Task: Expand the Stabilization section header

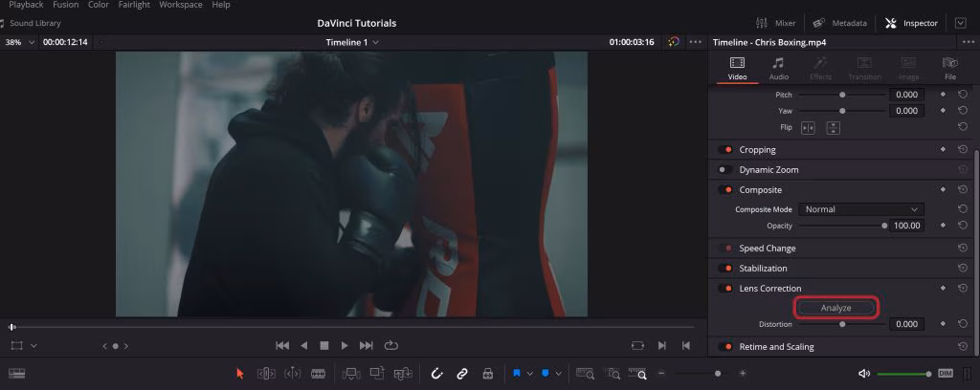Action: pos(763,269)
